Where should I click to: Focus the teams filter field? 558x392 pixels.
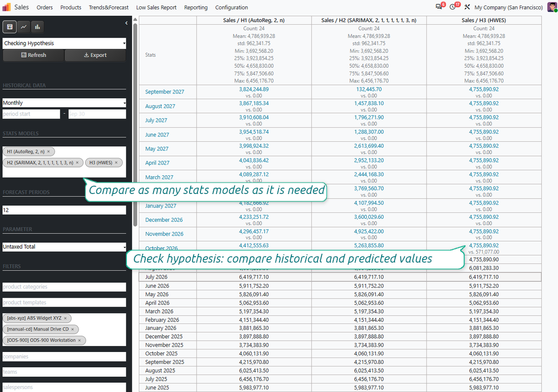point(64,372)
